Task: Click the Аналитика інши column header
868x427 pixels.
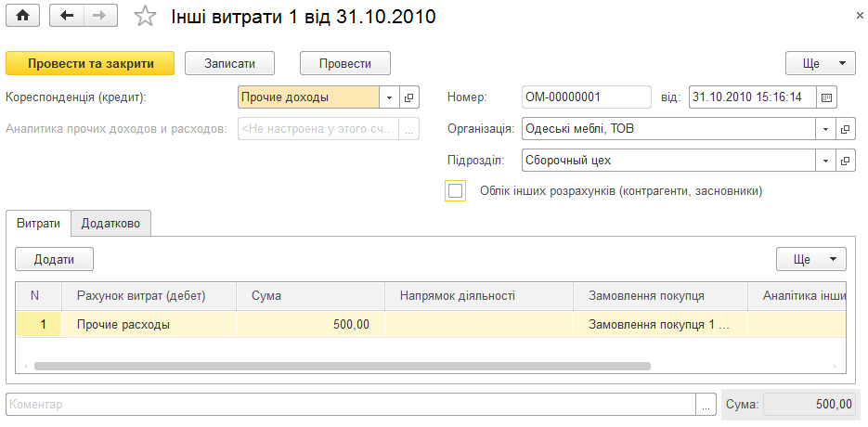Action: [x=797, y=296]
